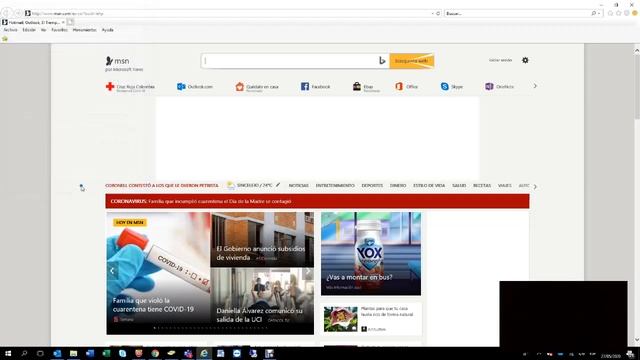Open the DEPORTES category
Screen dimensions: 640x360
[372, 185]
